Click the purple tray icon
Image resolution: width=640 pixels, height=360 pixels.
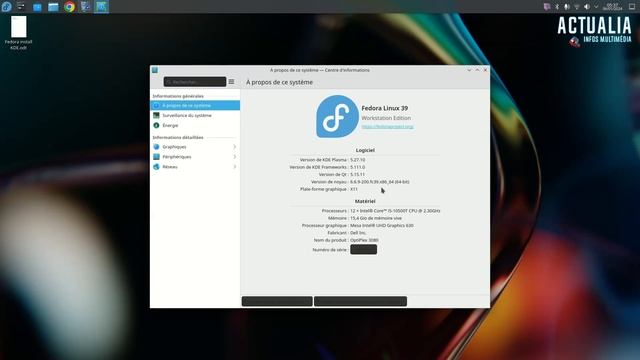[547, 7]
